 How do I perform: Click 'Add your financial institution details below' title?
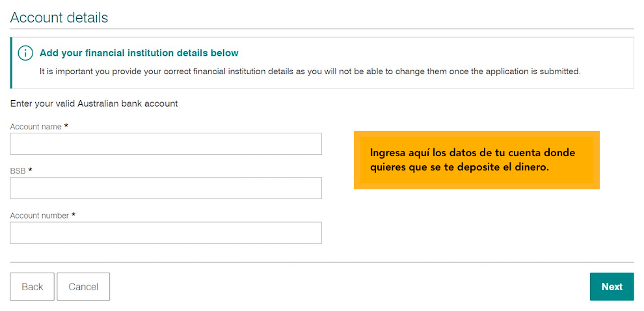pos(139,53)
